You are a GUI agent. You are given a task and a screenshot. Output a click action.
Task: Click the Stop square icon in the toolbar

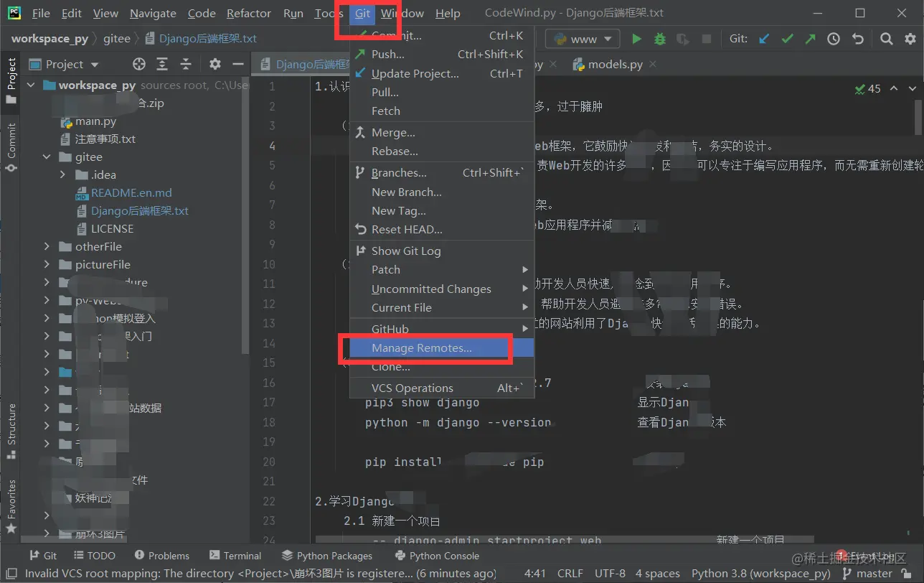707,39
